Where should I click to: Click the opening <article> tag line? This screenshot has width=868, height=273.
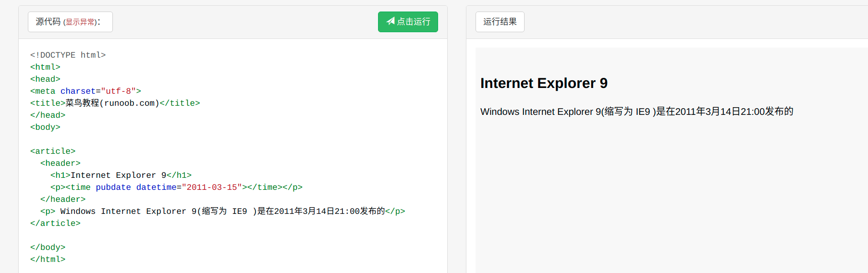pyautogui.click(x=53, y=151)
